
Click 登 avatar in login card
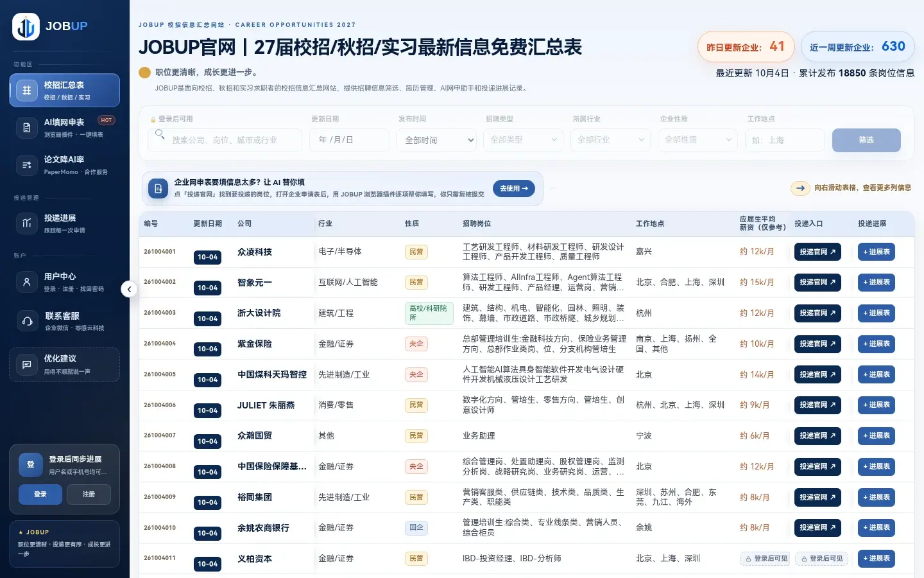(x=30, y=464)
